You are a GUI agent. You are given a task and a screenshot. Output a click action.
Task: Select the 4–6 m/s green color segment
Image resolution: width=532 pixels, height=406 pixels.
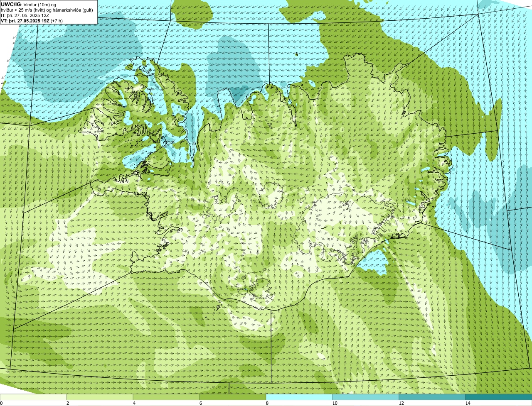point(166,397)
